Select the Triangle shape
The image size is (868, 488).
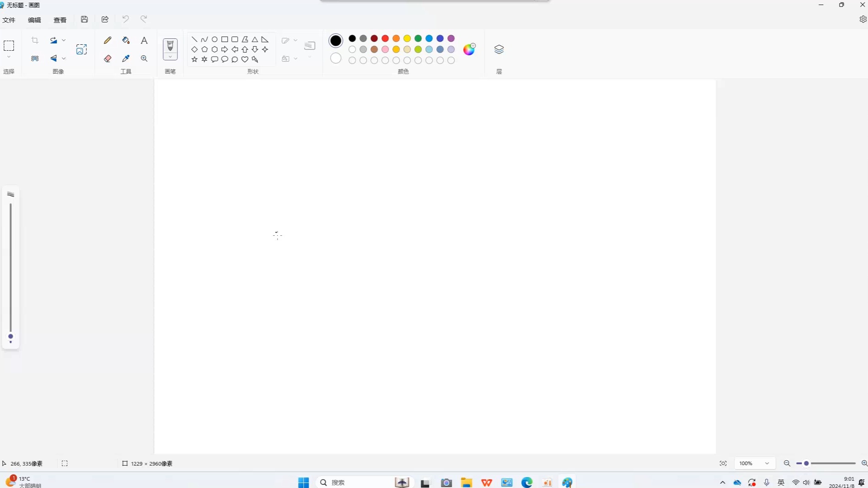tap(255, 39)
